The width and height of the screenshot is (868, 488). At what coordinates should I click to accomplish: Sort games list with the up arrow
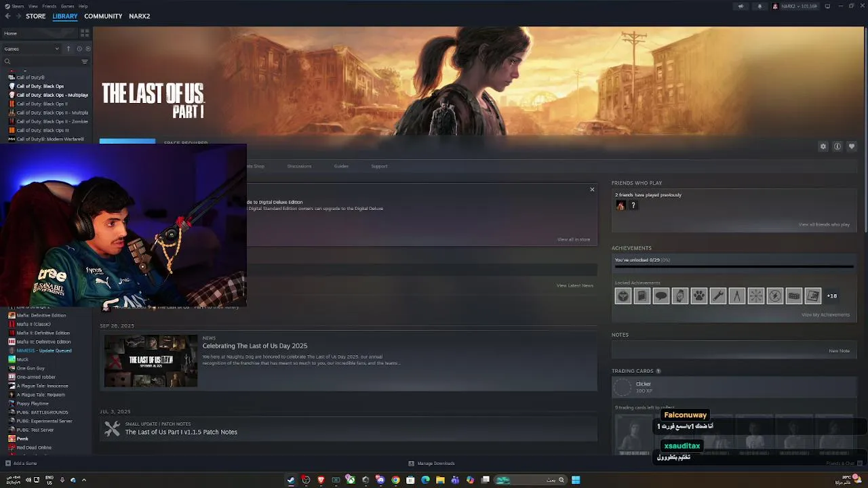pyautogui.click(x=68, y=49)
